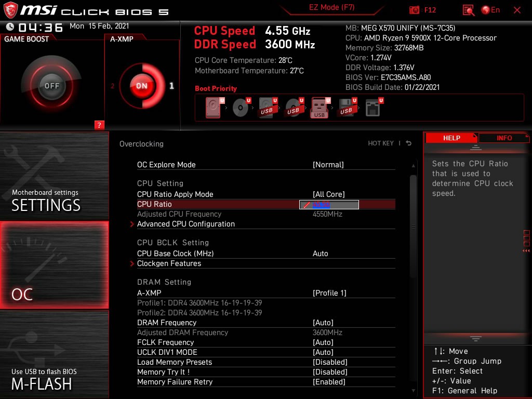Viewport: 532px width, 399px height.
Task: Click the MSI dragon shield logo
Action: point(10,10)
